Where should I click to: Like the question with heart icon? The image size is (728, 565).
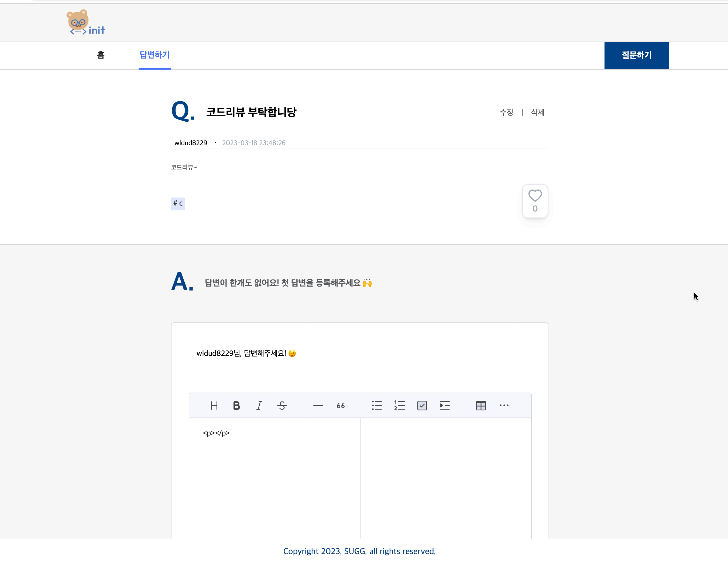[535, 201]
